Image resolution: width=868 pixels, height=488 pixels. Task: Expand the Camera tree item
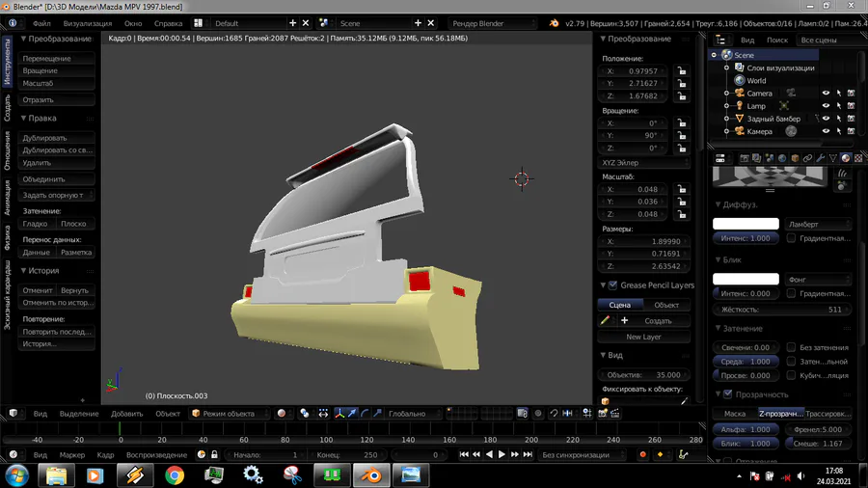tap(727, 93)
